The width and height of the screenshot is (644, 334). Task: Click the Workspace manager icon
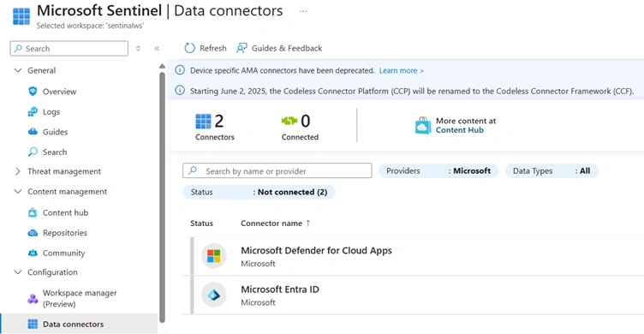tap(33, 299)
